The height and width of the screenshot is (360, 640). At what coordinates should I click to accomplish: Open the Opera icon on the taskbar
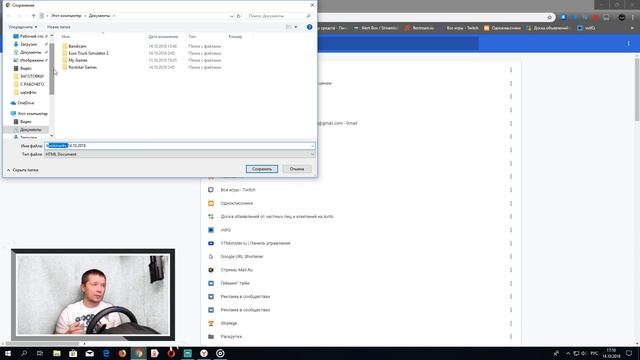click(x=171, y=353)
